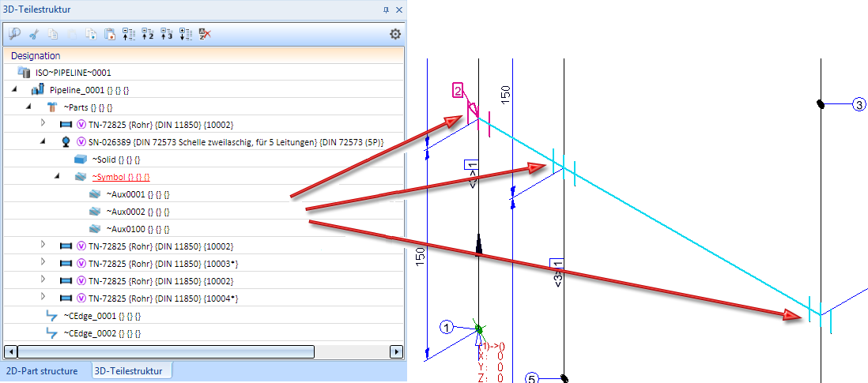Click the ~Aux0100 part icon
The height and width of the screenshot is (383, 868).
(95, 228)
